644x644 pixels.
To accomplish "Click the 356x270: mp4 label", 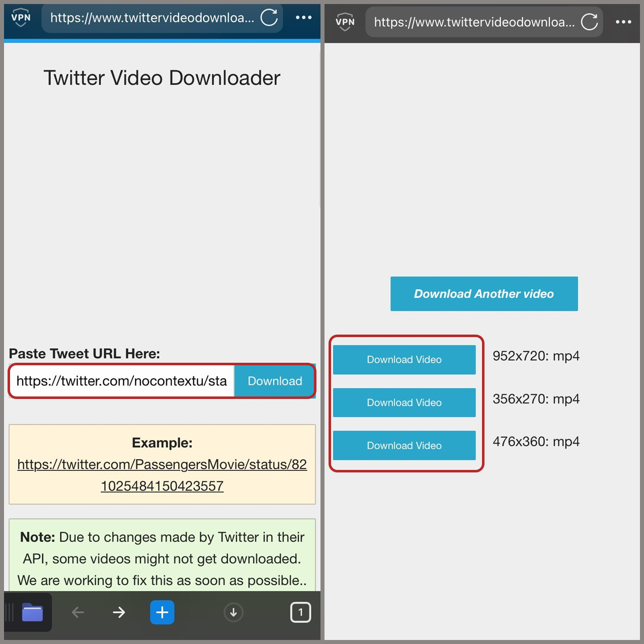I will [x=536, y=399].
